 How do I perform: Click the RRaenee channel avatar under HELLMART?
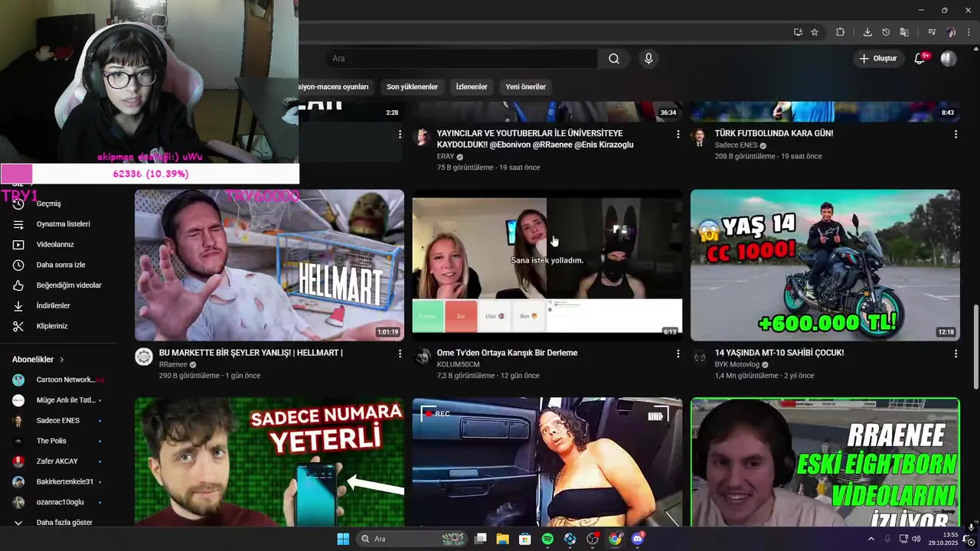(144, 357)
